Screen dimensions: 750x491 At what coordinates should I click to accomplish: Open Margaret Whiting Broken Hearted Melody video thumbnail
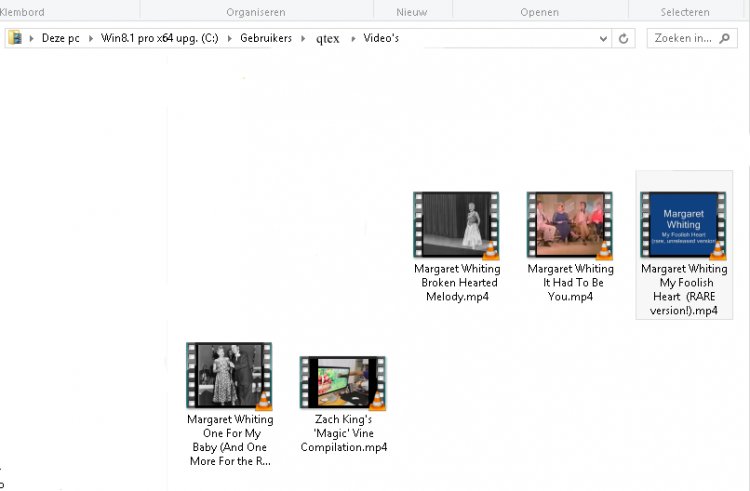pyautogui.click(x=456, y=225)
